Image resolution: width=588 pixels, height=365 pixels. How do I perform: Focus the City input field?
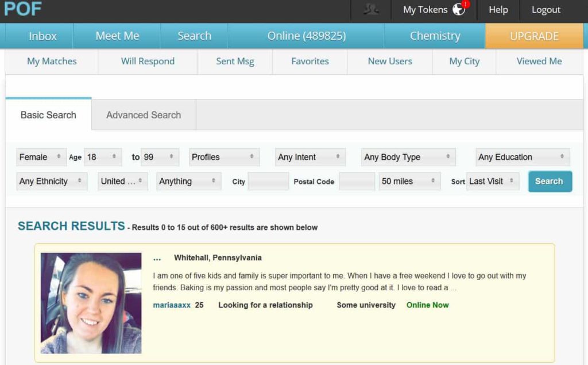pyautogui.click(x=269, y=182)
